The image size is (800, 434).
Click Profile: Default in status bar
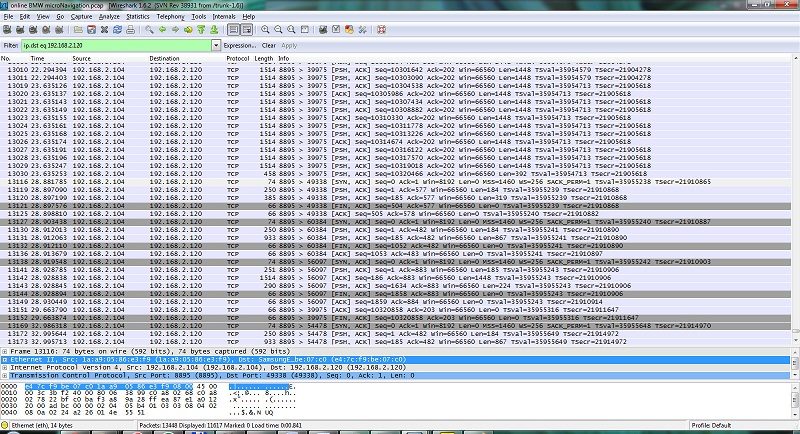[x=711, y=425]
